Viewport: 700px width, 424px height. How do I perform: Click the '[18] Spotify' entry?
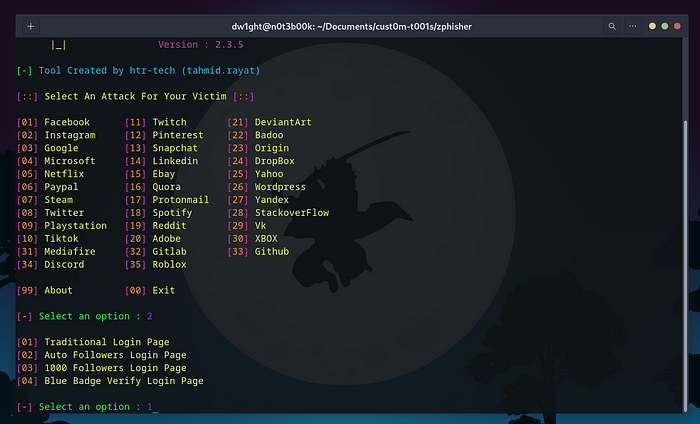click(x=158, y=213)
